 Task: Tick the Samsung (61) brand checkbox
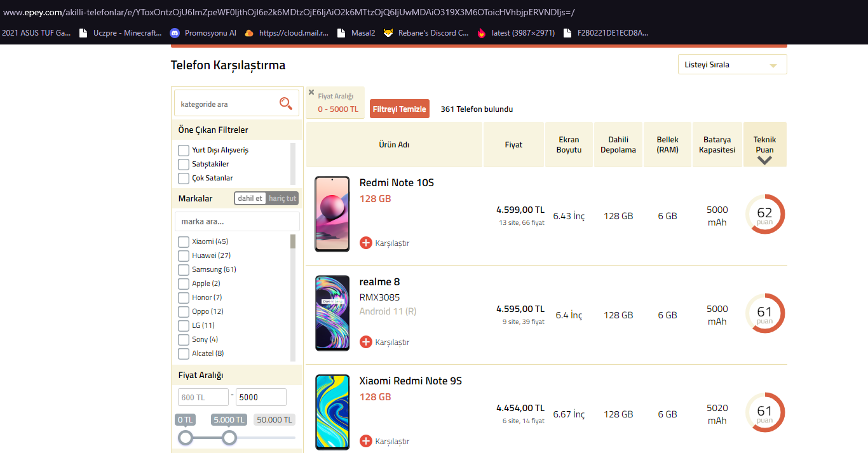(x=184, y=270)
